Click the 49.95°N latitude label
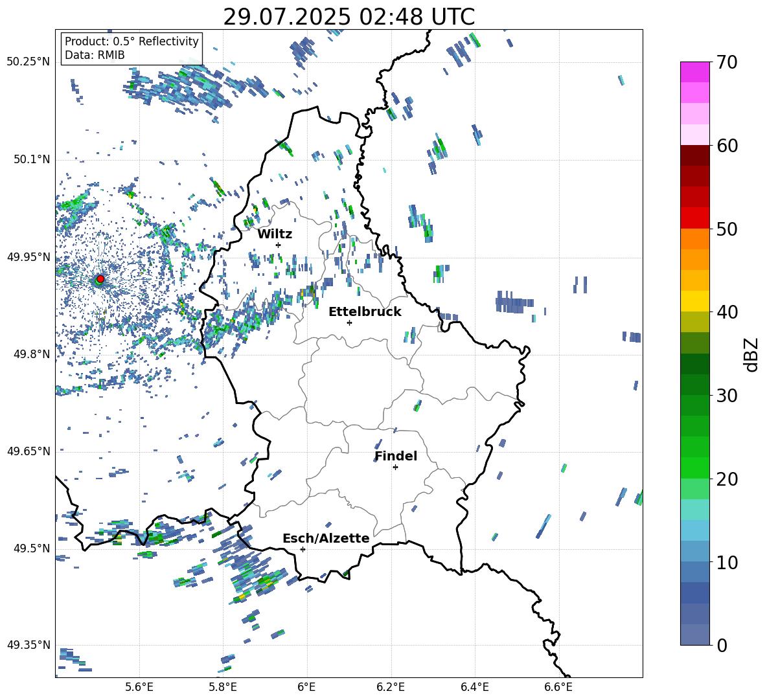Viewport: 767px width, 700px height. [x=29, y=257]
